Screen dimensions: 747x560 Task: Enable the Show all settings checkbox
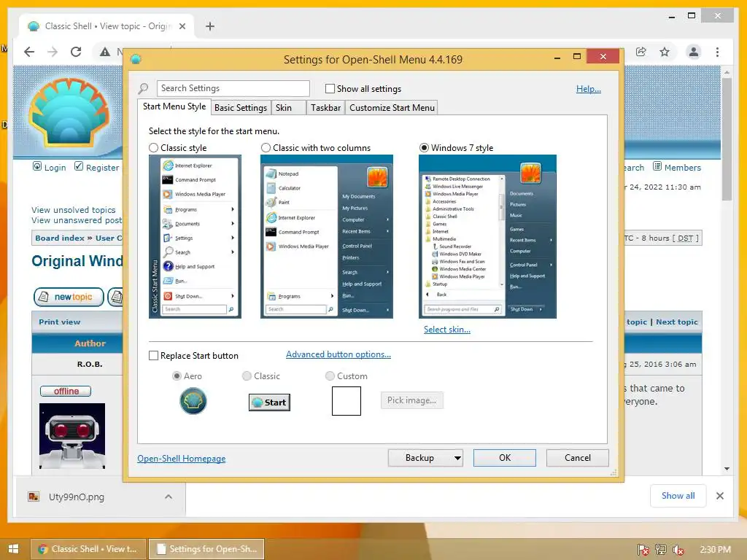[330, 88]
